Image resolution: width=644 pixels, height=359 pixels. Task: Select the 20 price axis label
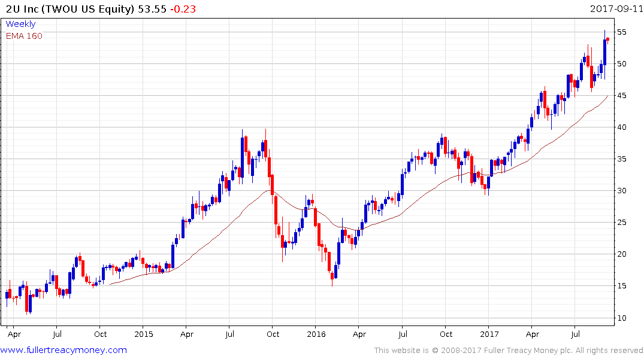click(621, 254)
